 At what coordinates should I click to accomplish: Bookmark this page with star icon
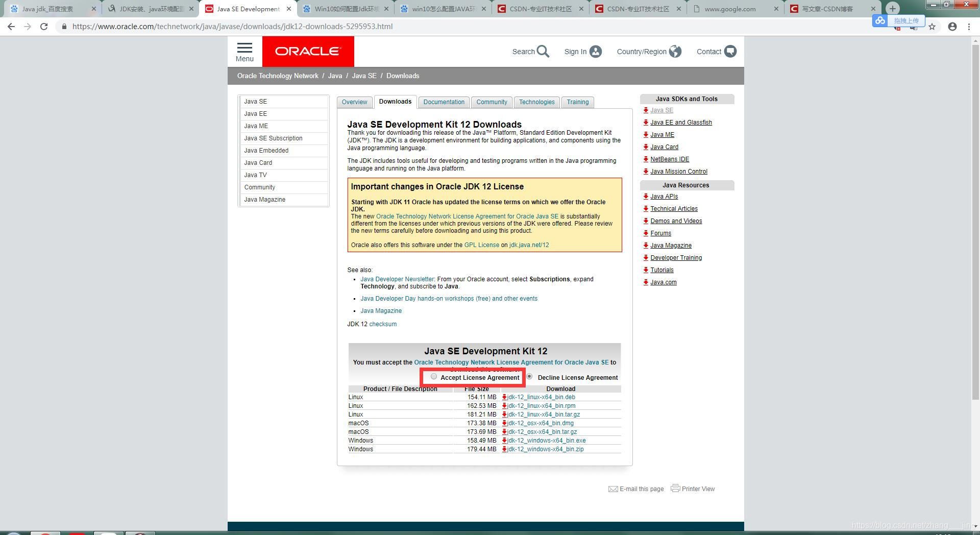click(932, 27)
